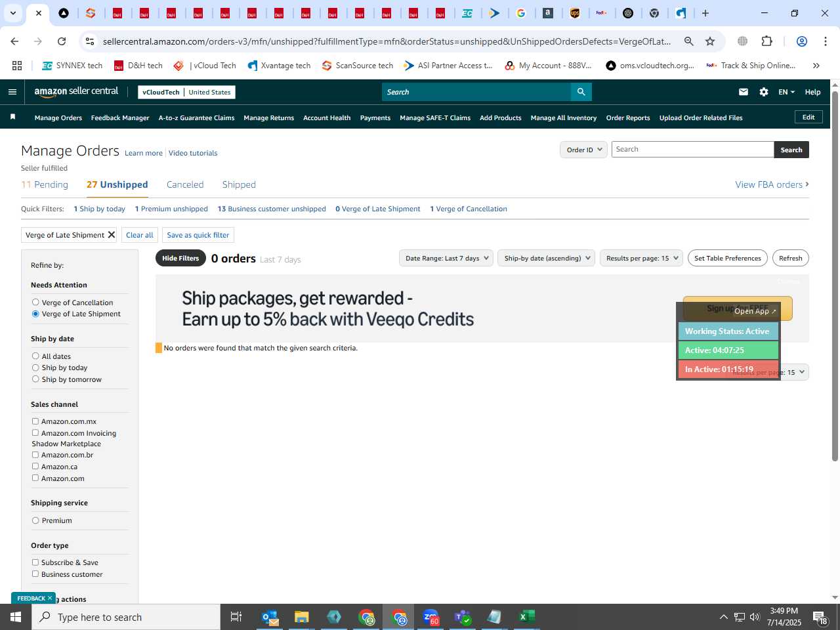Open the browser extensions puzzle icon
The width and height of the screenshot is (840, 630).
click(766, 41)
